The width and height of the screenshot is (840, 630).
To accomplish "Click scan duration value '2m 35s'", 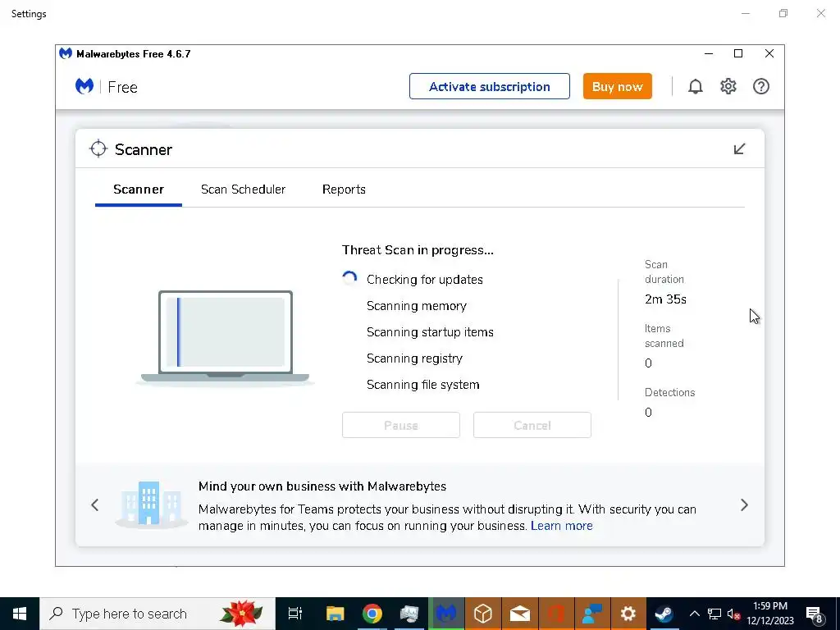I will click(x=665, y=299).
